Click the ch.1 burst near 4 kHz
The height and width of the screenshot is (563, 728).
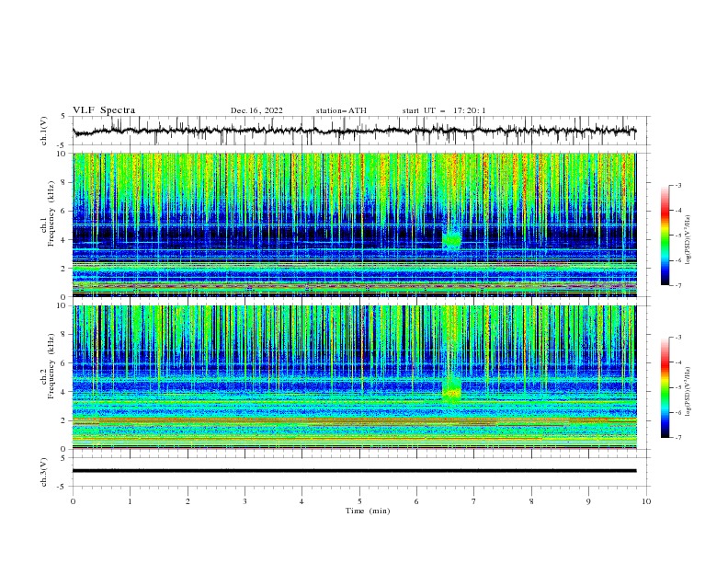[451, 239]
